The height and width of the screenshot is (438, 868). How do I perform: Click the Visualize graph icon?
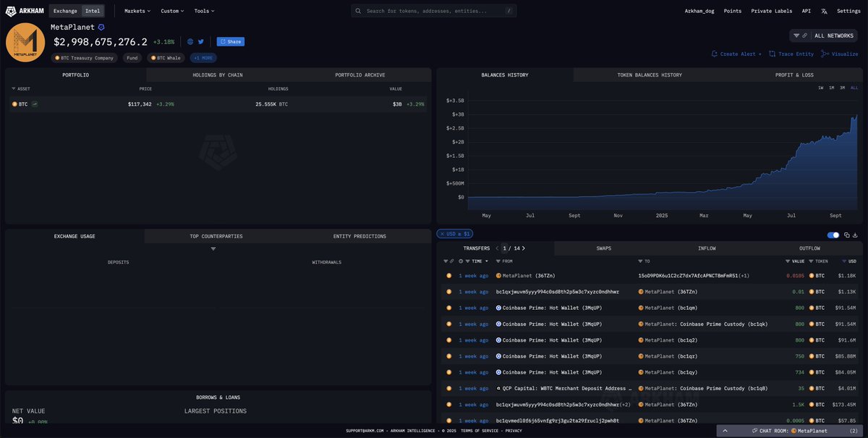coord(825,54)
